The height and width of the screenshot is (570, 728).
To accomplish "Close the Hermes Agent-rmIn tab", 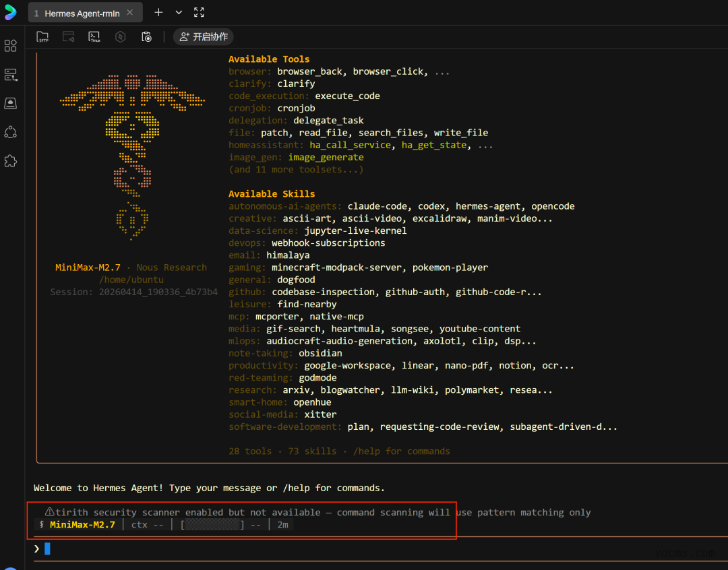I will [x=130, y=13].
